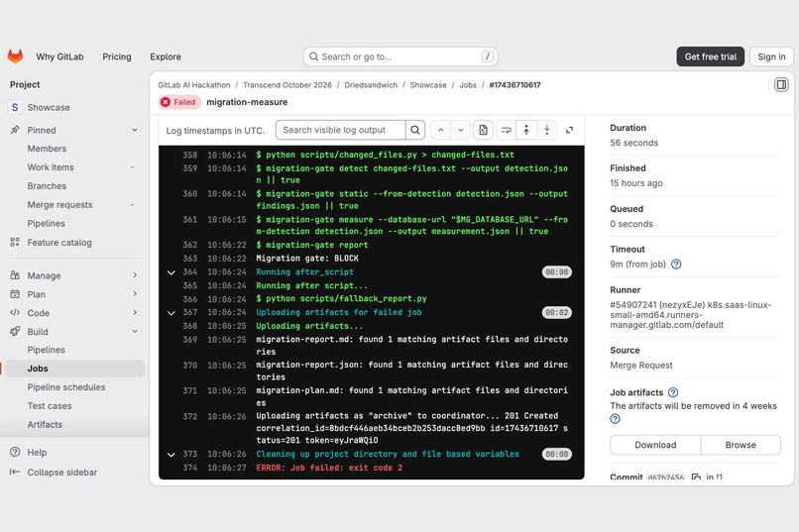Open Work items in sidebar
The height and width of the screenshot is (532, 799).
click(x=51, y=167)
